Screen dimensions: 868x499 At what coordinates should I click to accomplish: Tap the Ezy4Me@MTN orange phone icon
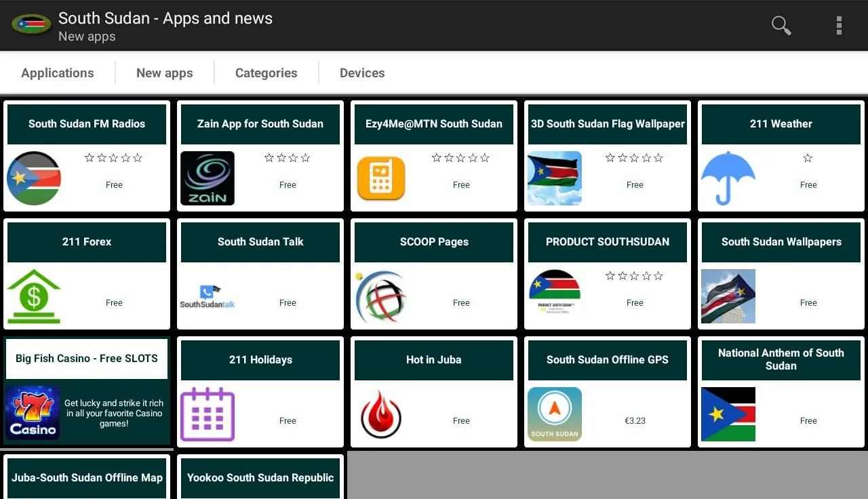[x=381, y=178]
